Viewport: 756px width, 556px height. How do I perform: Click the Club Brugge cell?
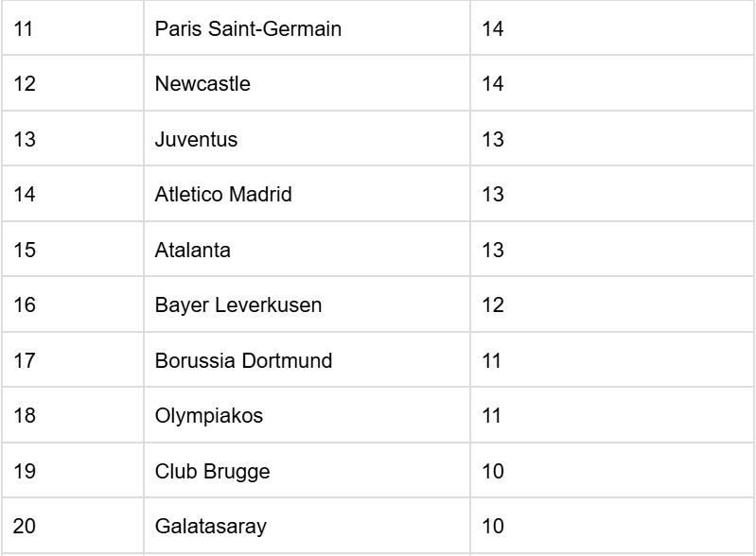(212, 472)
